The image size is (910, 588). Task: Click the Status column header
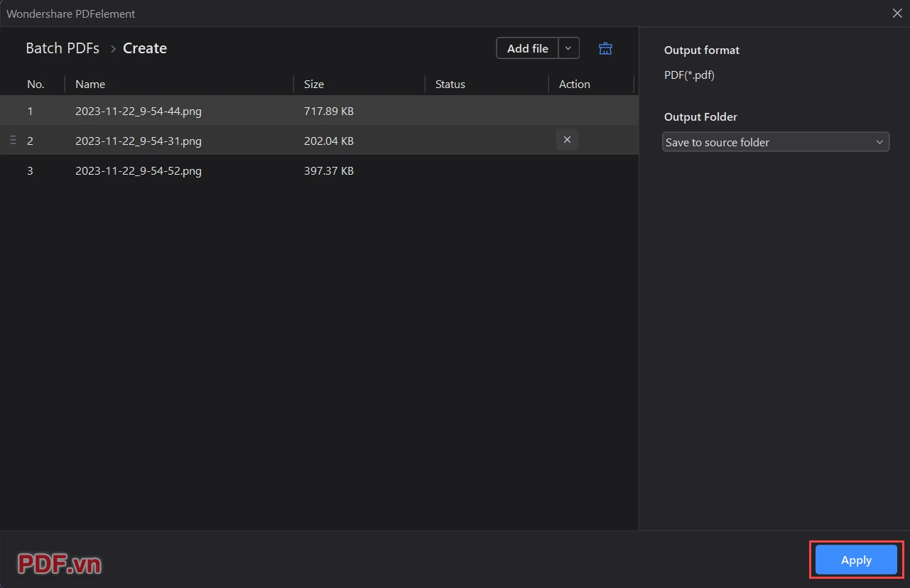[450, 84]
